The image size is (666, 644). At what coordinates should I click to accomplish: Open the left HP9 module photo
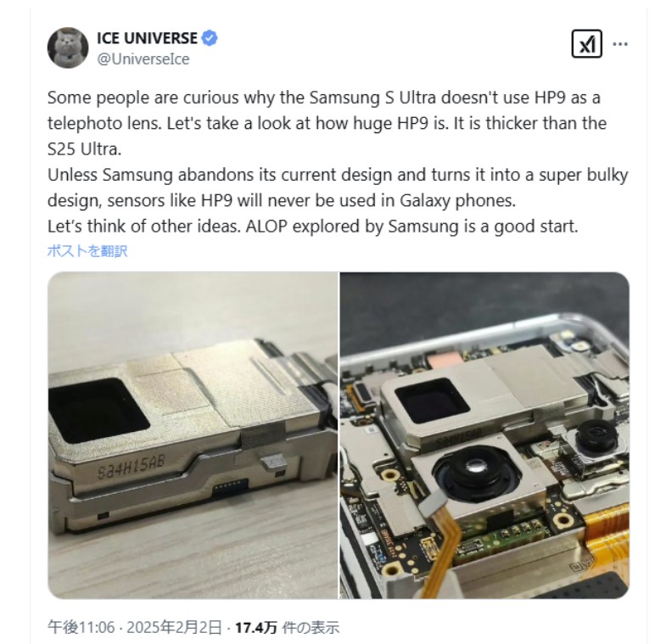click(193, 435)
